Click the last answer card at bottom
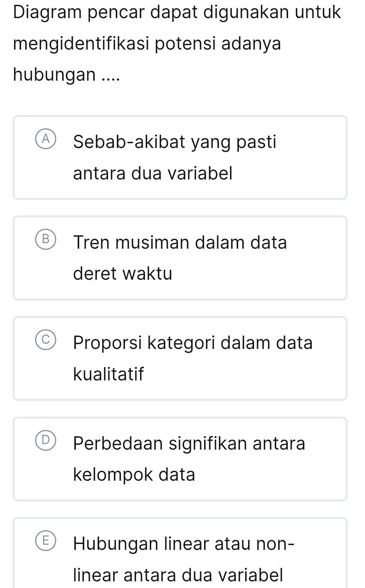365x588 pixels. 180,555
